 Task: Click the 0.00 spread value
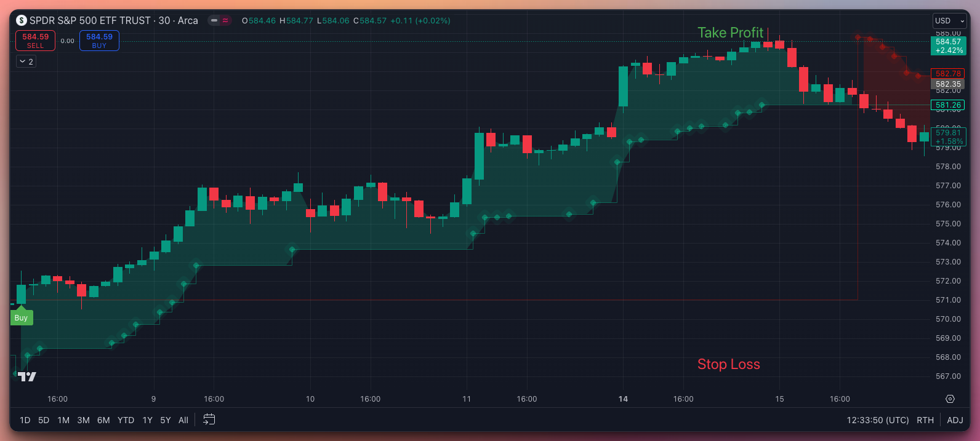[x=67, y=41]
